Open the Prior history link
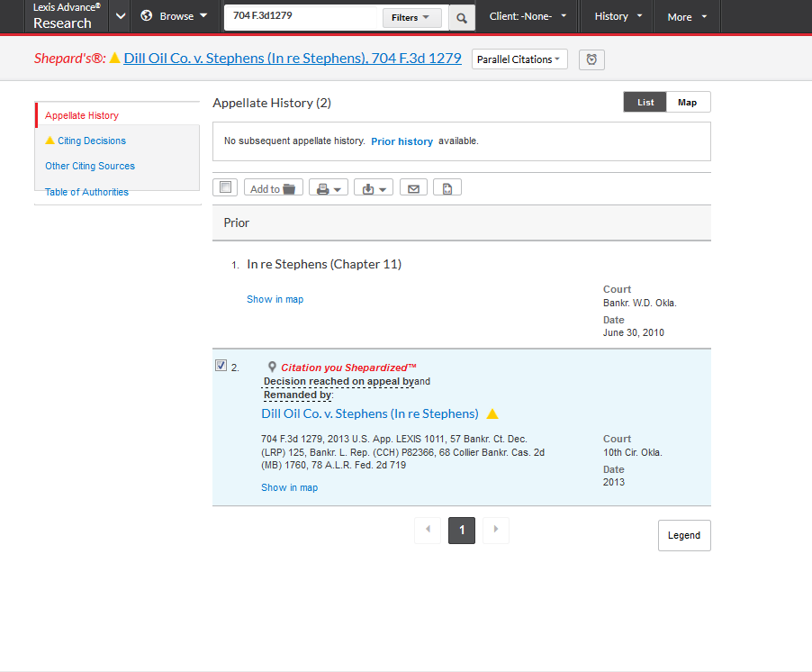This screenshot has width=812, height=672. (402, 141)
